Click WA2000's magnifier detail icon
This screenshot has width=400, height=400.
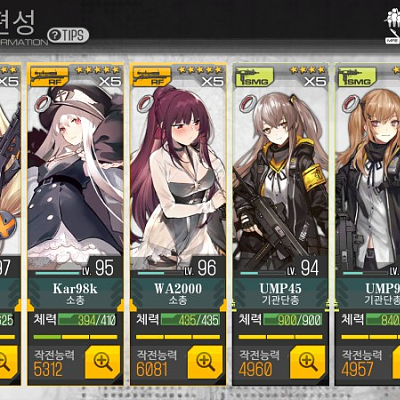click(205, 362)
